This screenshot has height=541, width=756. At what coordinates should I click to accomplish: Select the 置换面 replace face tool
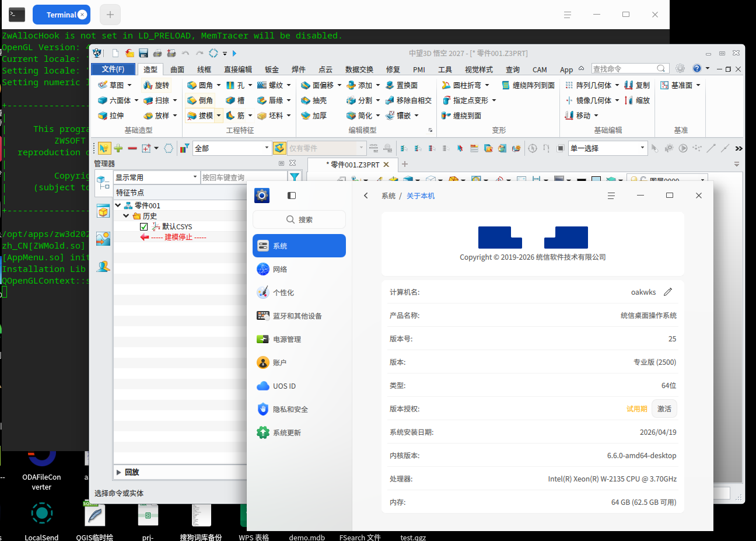coord(401,85)
